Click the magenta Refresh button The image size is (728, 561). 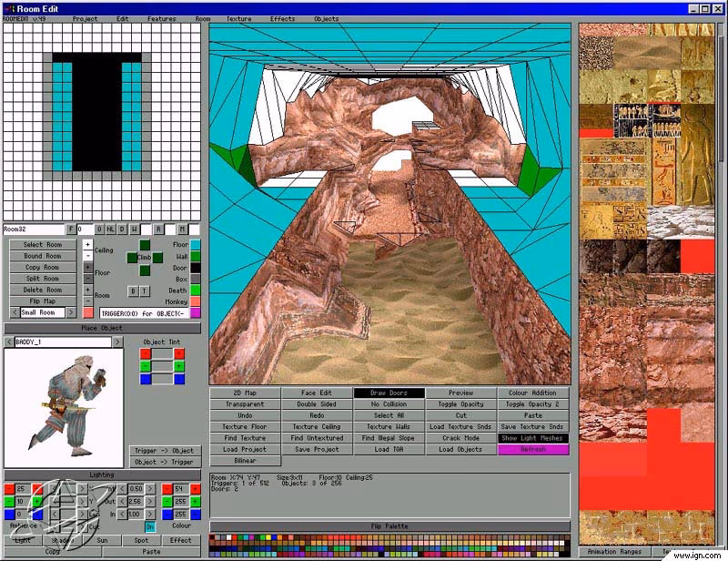click(x=533, y=450)
